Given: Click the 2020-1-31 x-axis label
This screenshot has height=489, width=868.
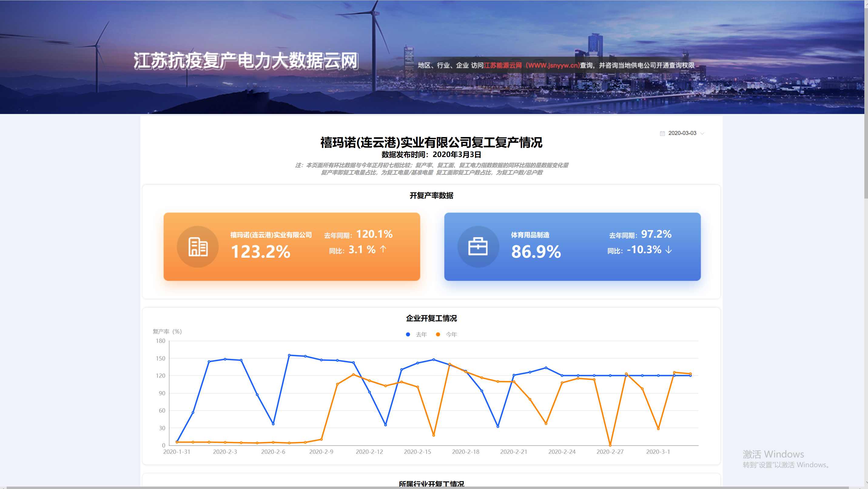Looking at the screenshot, I should 177,452.
